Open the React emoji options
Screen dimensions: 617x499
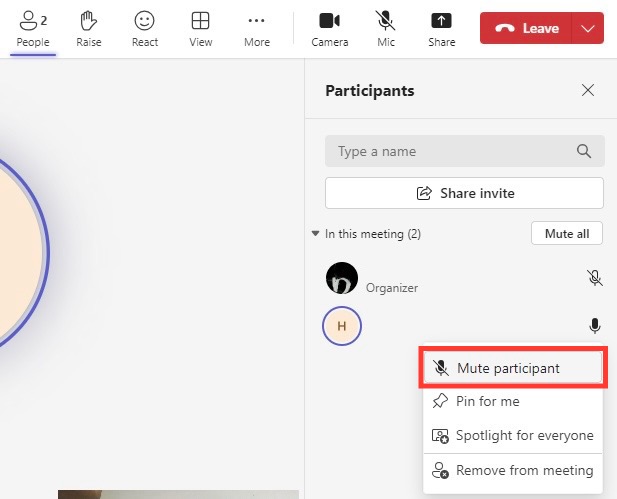145,29
